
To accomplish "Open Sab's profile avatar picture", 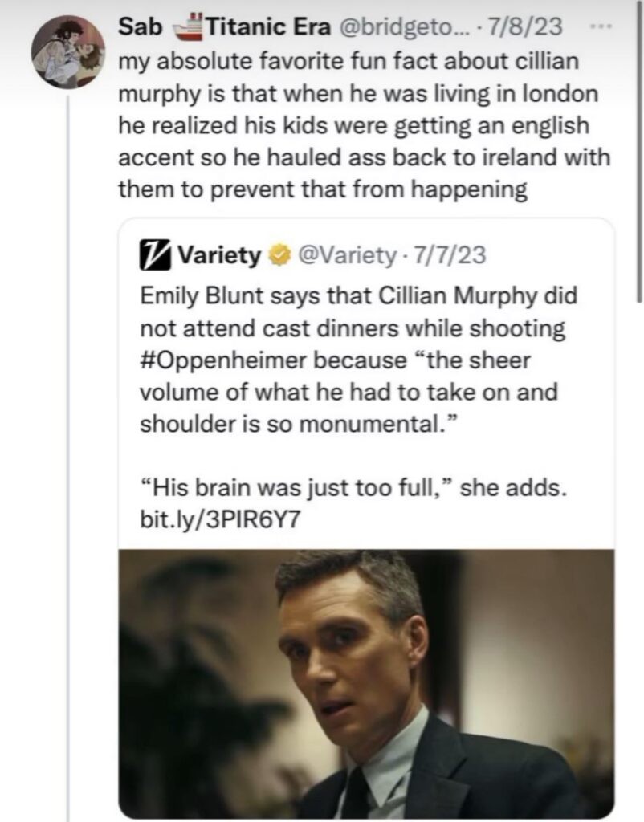I will pyautogui.click(x=67, y=51).
